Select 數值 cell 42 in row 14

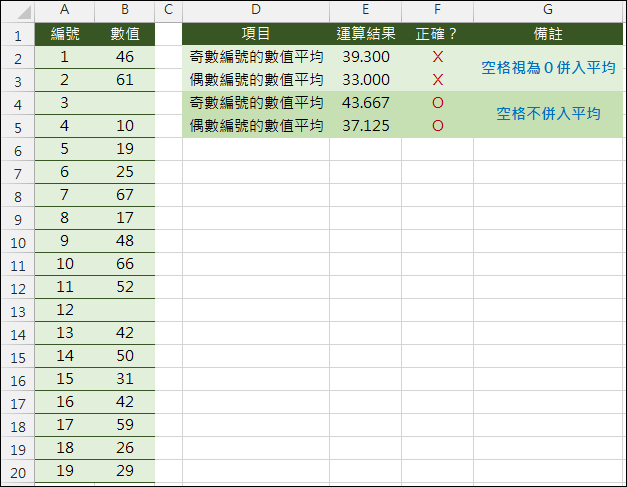click(125, 333)
